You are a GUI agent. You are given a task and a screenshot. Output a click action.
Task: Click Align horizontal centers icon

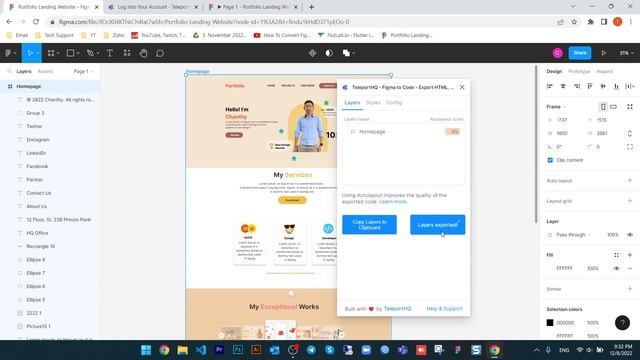click(563, 86)
